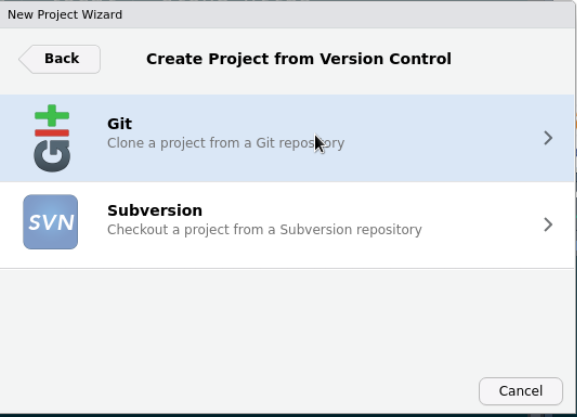This screenshot has width=577, height=417.
Task: Choose "Checkout a project from a Subversion repository"
Action: (x=265, y=230)
